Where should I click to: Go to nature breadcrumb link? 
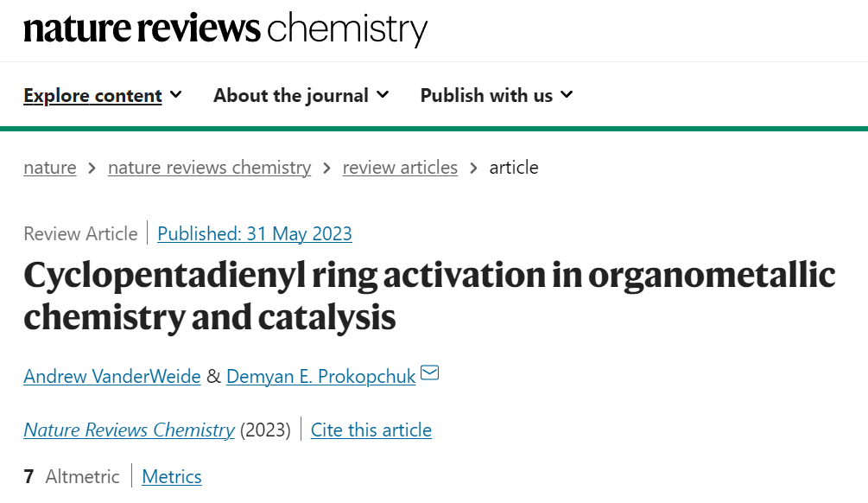50,168
